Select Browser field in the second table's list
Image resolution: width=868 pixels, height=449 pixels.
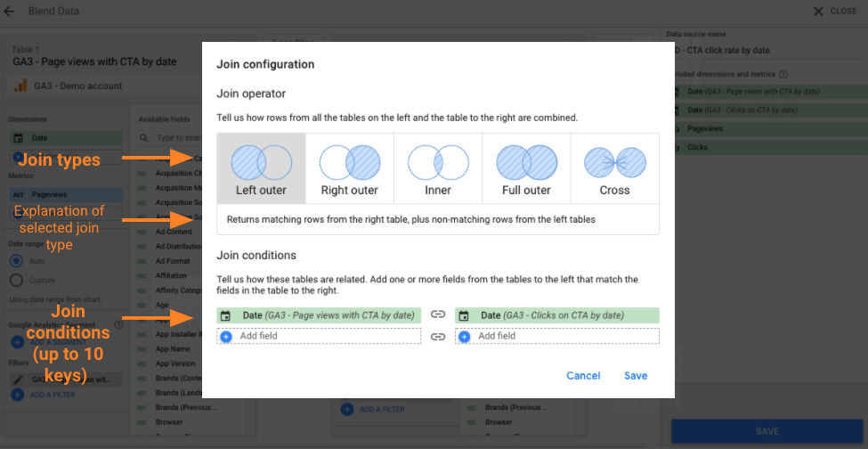tap(499, 422)
